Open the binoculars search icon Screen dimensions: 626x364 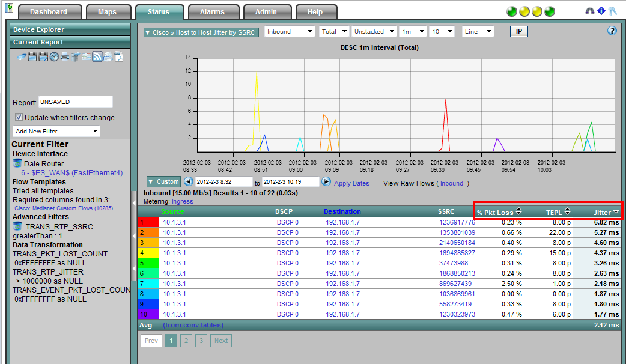click(589, 11)
